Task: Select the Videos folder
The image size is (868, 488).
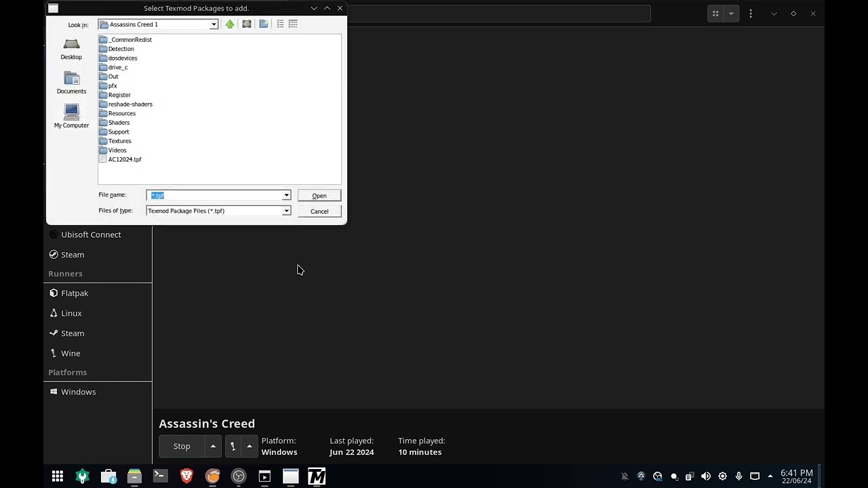Action: click(x=113, y=150)
